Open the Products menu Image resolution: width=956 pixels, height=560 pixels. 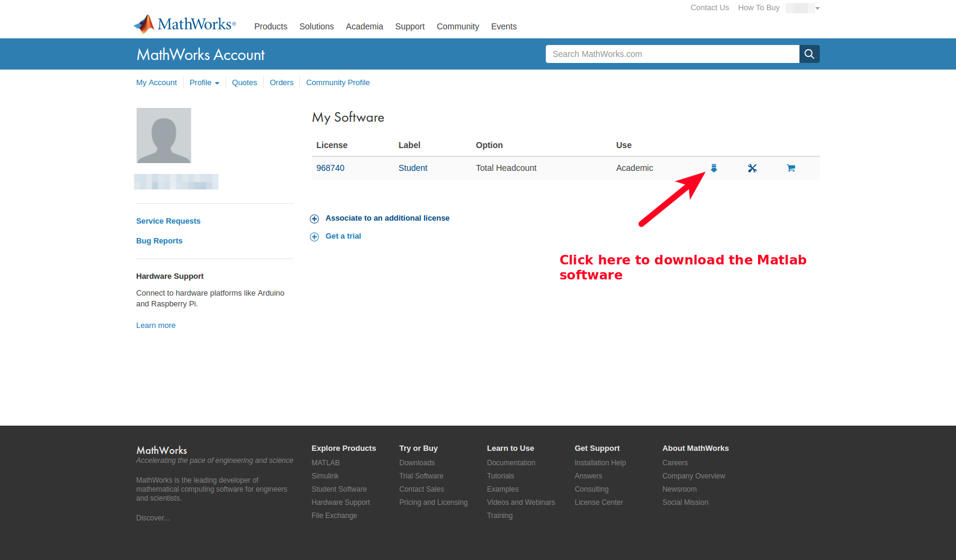(x=270, y=26)
